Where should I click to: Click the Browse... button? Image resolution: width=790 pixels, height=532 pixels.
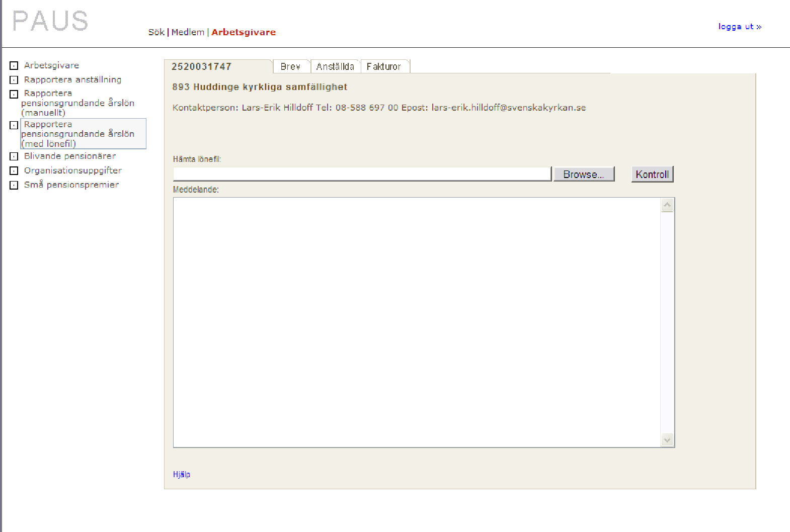[x=584, y=174]
